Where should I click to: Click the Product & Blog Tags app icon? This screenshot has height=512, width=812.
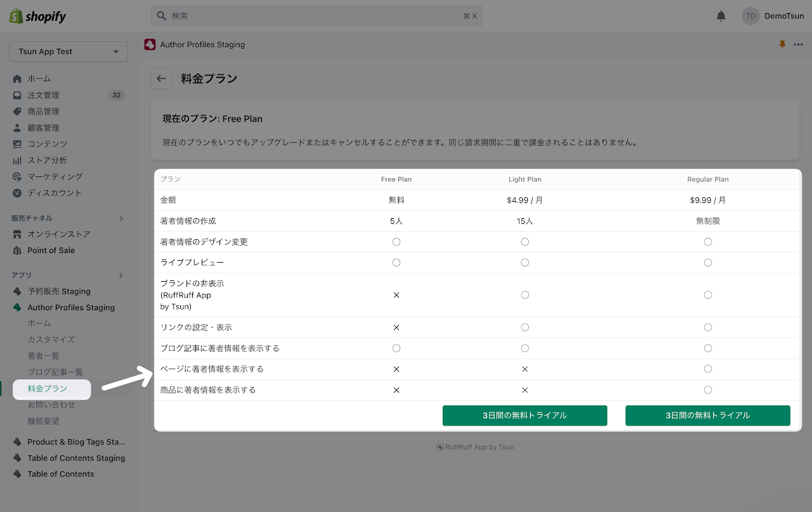(x=17, y=442)
